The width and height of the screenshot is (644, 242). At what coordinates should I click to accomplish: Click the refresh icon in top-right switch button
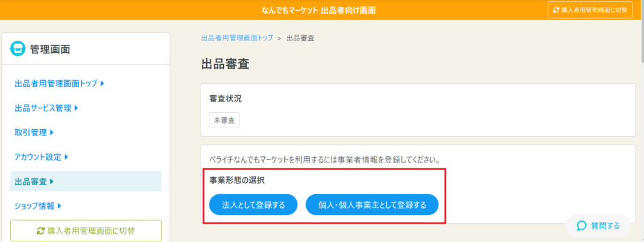tap(556, 10)
